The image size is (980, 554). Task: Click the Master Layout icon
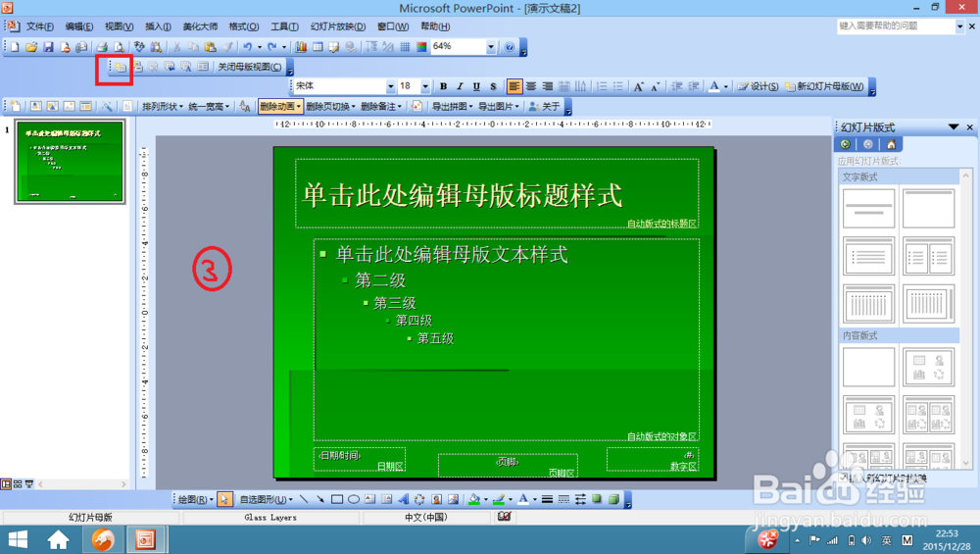click(203, 67)
